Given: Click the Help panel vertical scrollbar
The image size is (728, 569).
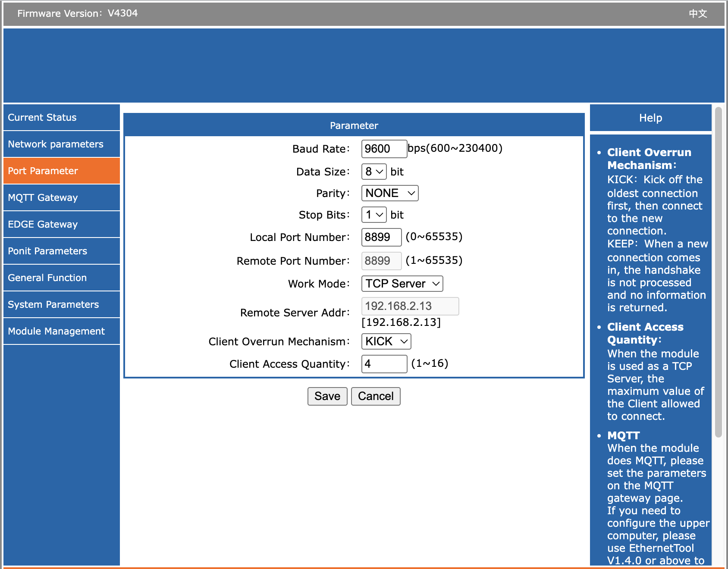Looking at the screenshot, I should (x=718, y=272).
